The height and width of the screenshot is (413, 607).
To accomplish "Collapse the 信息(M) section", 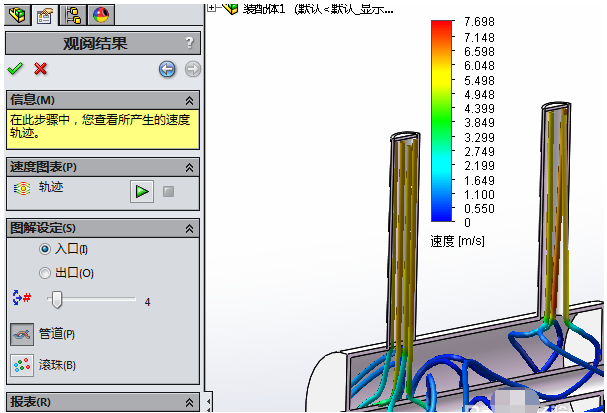I will coord(189,101).
